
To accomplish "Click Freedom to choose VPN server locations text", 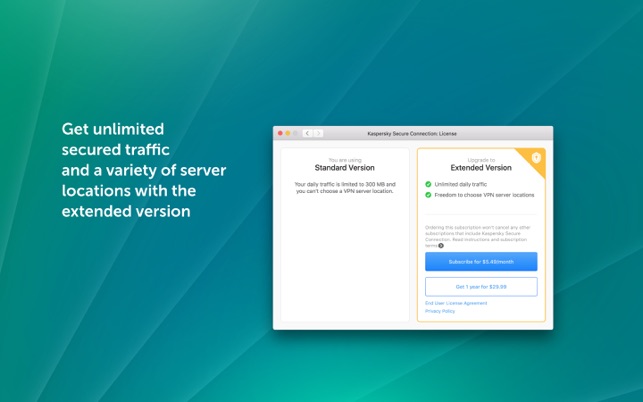I will pyautogui.click(x=484, y=195).
